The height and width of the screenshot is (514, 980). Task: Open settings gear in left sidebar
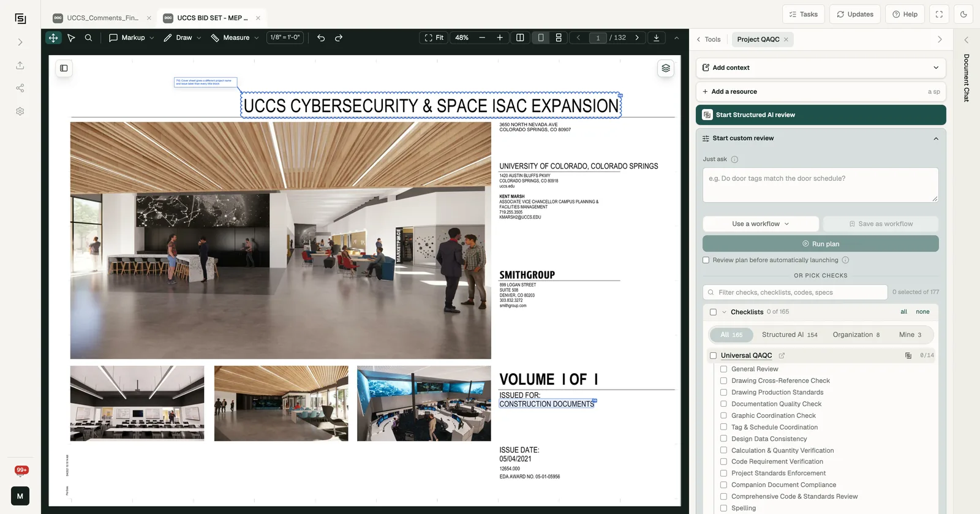[20, 111]
